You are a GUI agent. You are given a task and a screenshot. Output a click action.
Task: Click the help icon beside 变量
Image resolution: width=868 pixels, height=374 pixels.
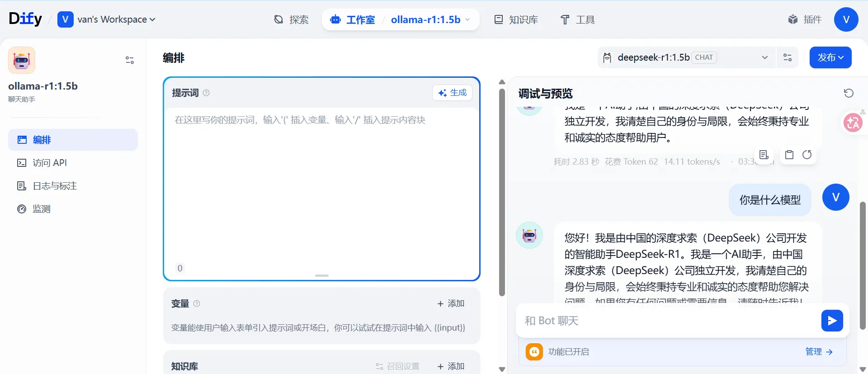pos(197,303)
